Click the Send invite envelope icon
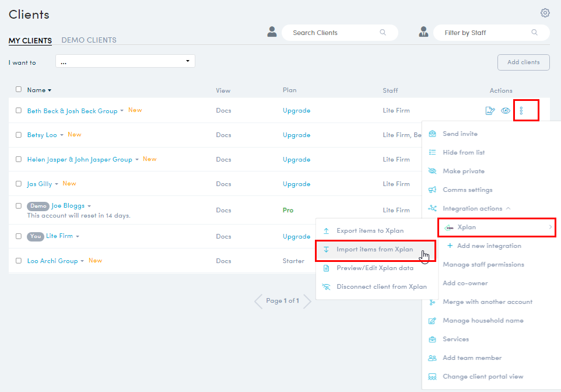This screenshot has height=392, width=561. 432,134
